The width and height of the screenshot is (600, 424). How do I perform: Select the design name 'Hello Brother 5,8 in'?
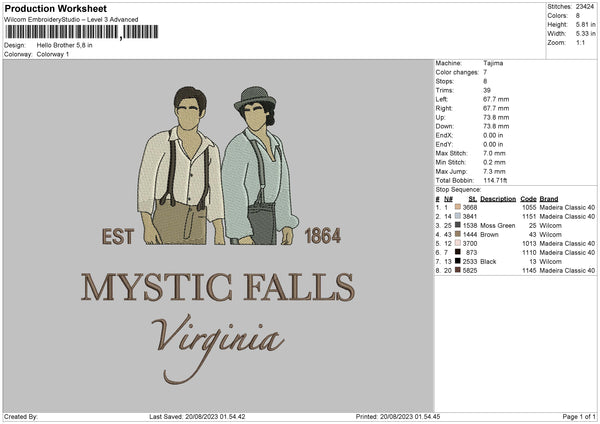point(64,45)
